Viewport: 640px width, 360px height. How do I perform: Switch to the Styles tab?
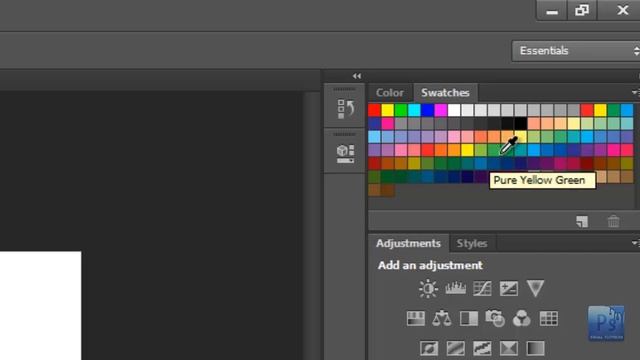472,244
